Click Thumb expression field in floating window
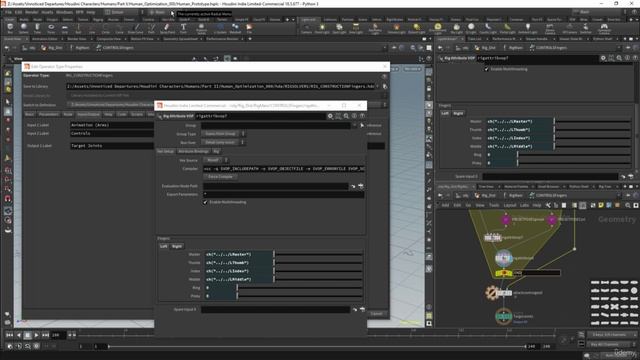Image resolution: width=640 pixels, height=360 pixels. coord(238,263)
